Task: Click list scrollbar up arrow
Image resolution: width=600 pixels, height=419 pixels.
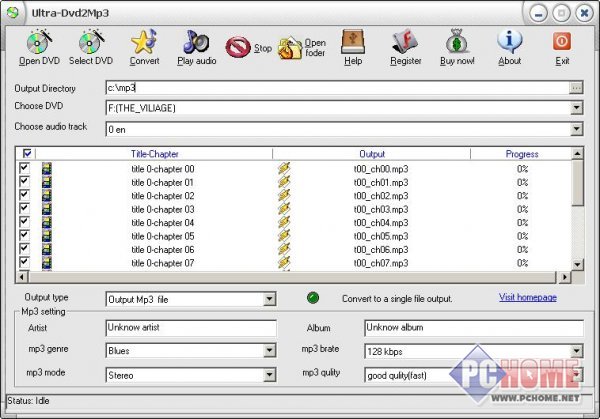Action: point(577,154)
